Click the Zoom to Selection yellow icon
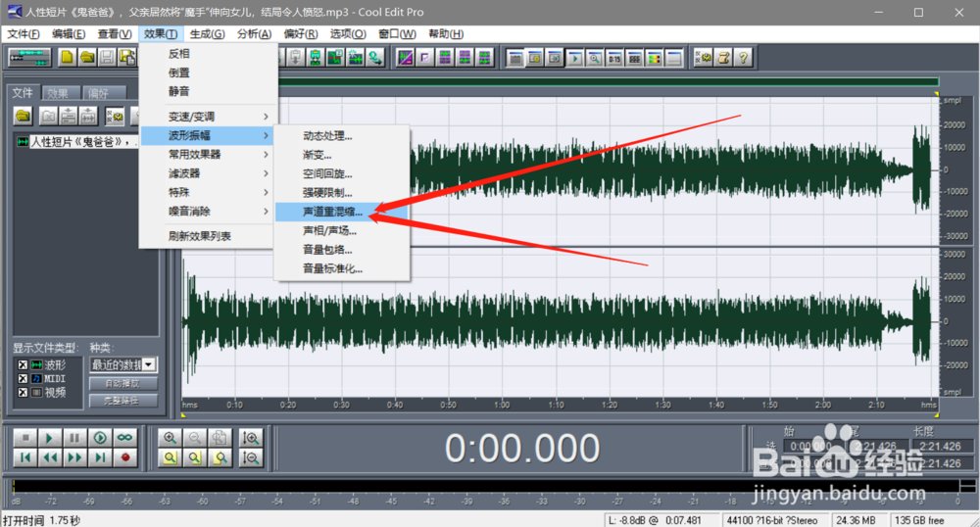Screen dimensions: 980x527 click(170, 457)
